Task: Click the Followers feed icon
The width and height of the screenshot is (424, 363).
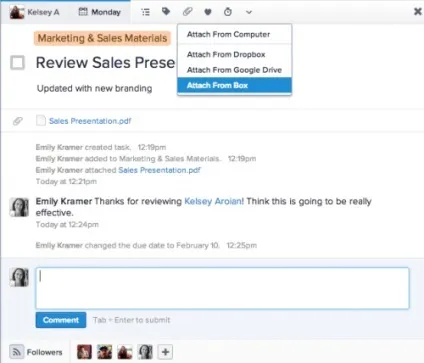Action: coord(16,352)
